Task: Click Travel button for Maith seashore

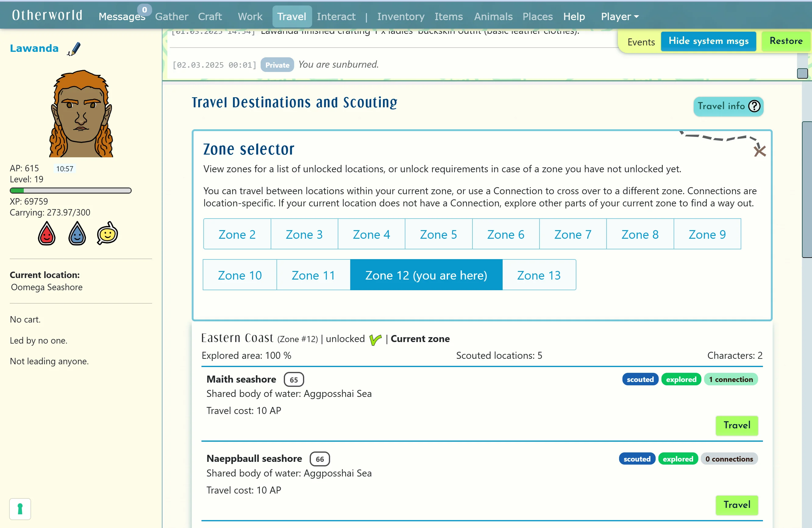Action: (737, 425)
